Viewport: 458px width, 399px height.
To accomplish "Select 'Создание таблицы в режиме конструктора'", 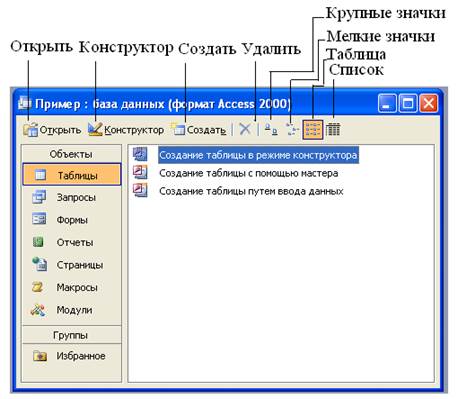I will [x=258, y=155].
